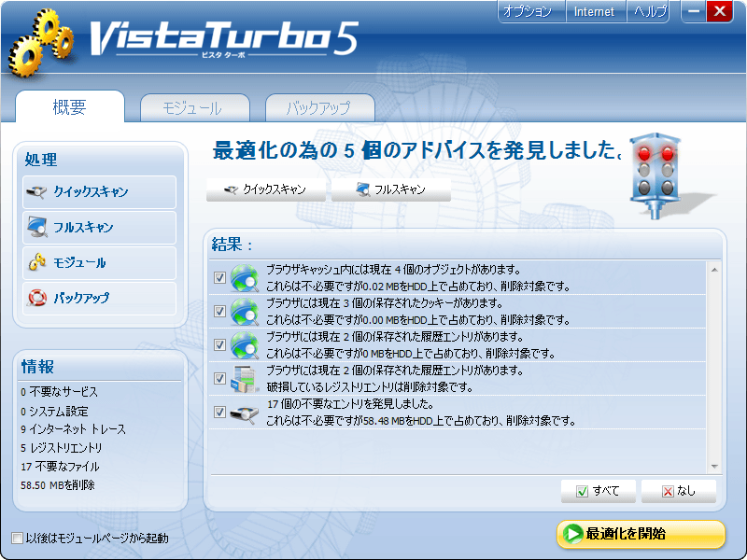Click the 最適化を開始 button
Image resolution: width=747 pixels, height=560 pixels.
click(x=641, y=534)
